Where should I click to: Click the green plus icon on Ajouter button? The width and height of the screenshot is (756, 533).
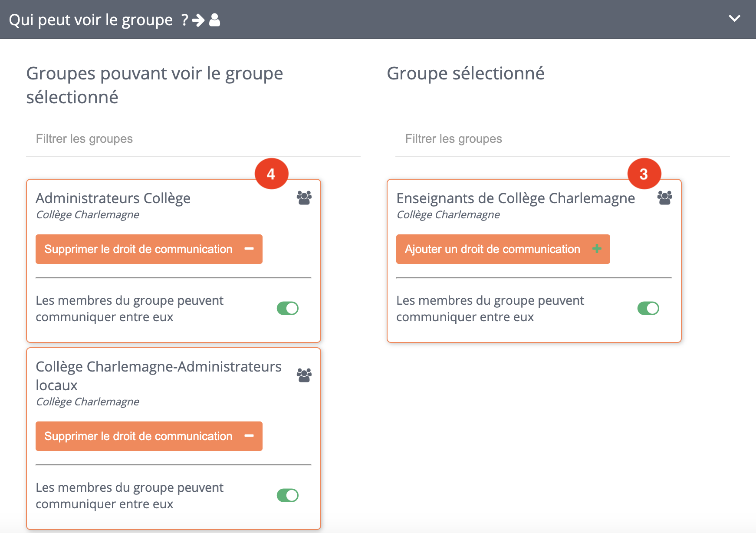click(x=597, y=249)
